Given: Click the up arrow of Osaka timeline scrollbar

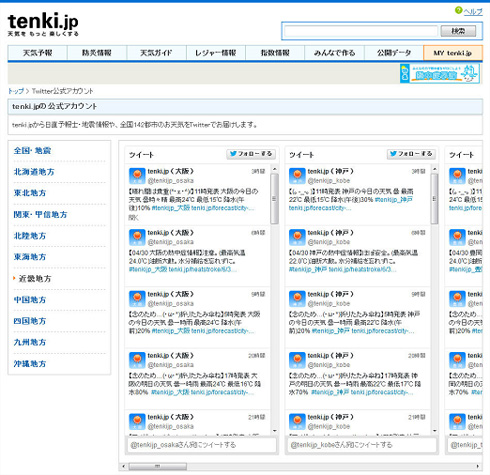Looking at the screenshot, I should (274, 169).
